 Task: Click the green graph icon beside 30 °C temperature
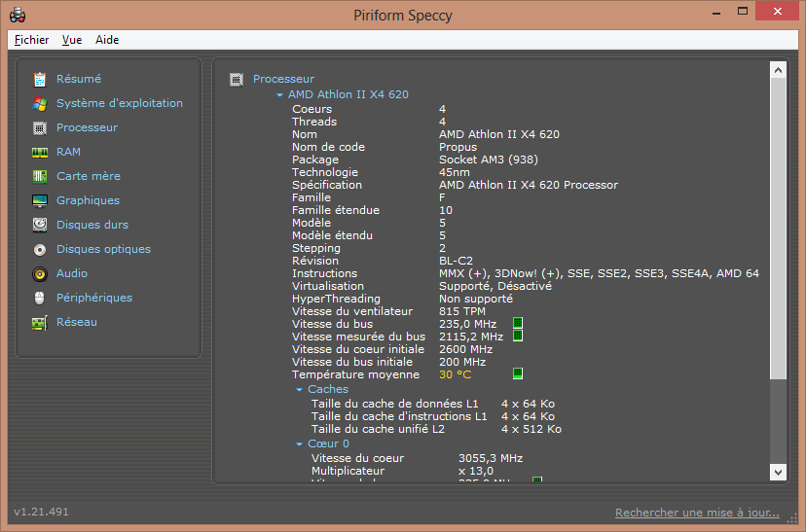pyautogui.click(x=518, y=373)
